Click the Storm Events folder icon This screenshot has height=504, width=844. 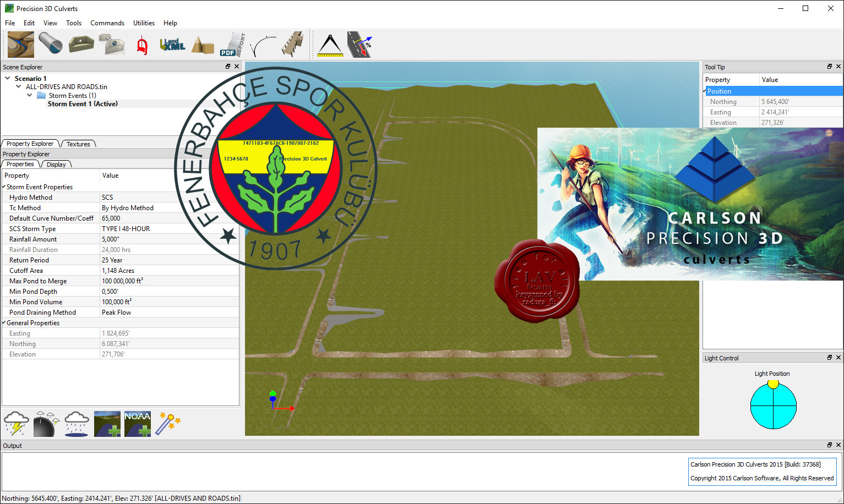41,95
